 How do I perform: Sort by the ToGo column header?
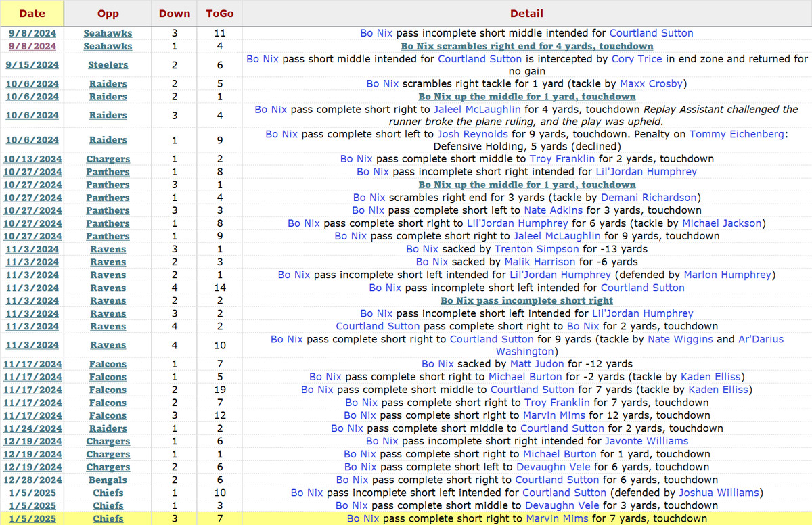pos(219,13)
